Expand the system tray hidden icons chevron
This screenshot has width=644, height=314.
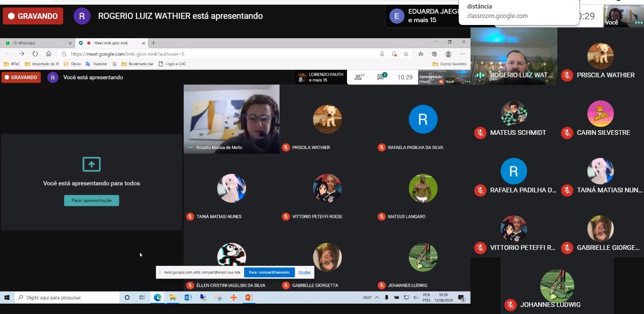377,297
